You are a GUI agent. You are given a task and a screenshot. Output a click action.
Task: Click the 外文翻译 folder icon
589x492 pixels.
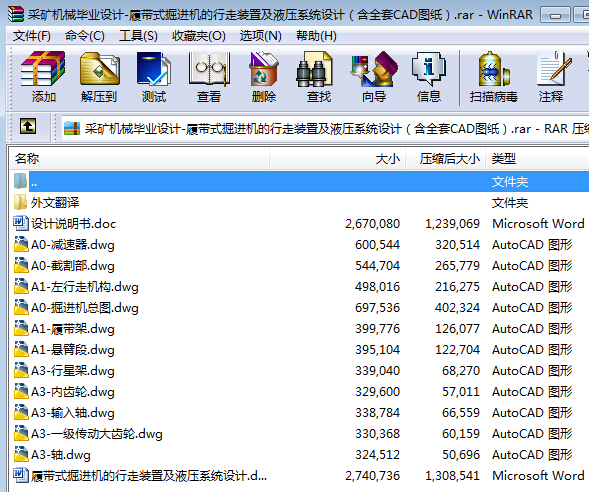tap(20, 202)
